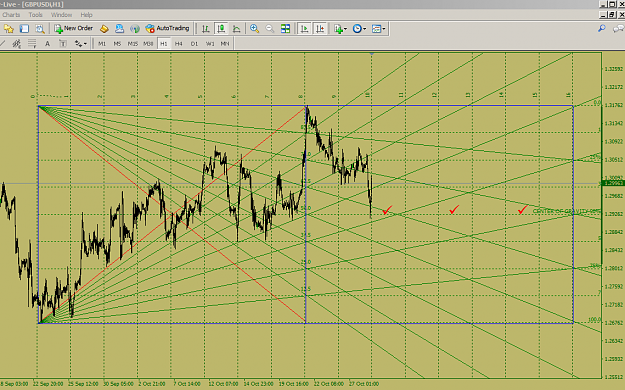Switch chart to Bar Chart mode
Screen dimensions: 625x390
tap(206, 29)
